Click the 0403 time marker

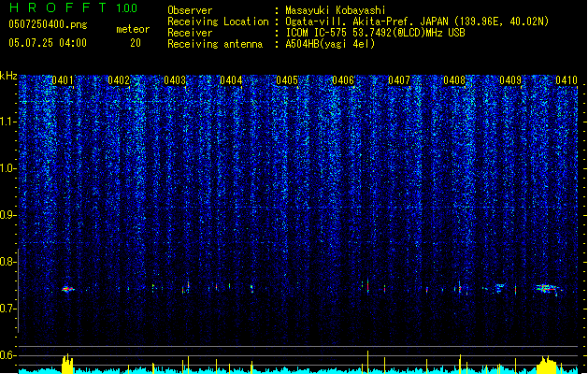175,80
